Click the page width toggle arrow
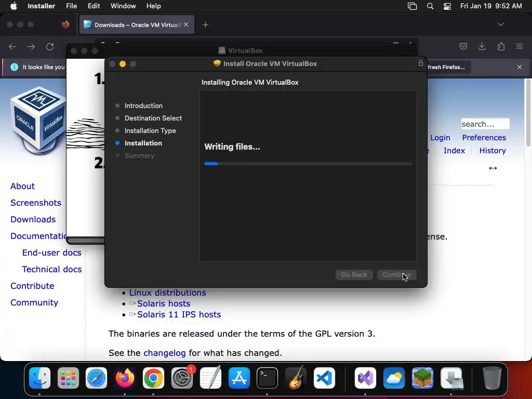 pos(493,168)
